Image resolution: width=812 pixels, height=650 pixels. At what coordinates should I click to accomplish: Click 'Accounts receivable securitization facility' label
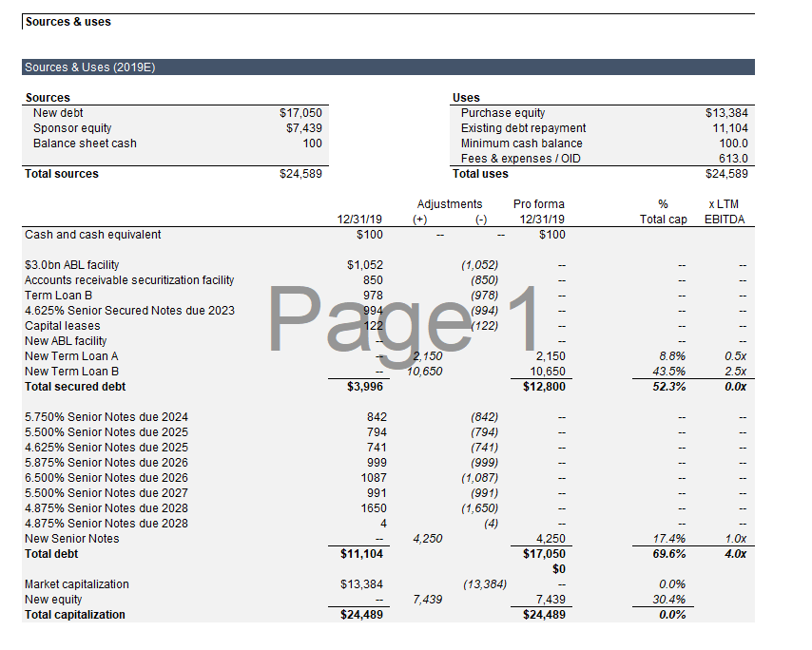[x=129, y=280]
